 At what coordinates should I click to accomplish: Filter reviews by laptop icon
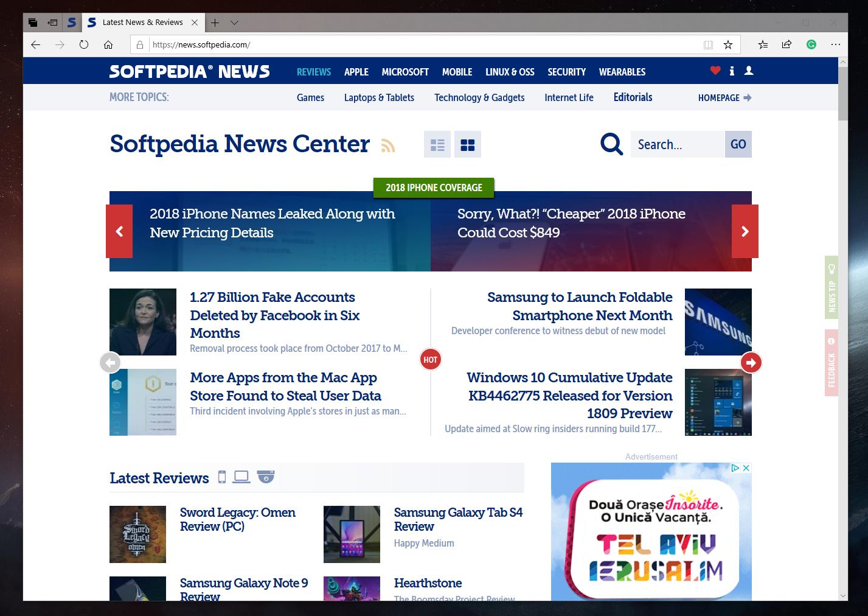241,477
